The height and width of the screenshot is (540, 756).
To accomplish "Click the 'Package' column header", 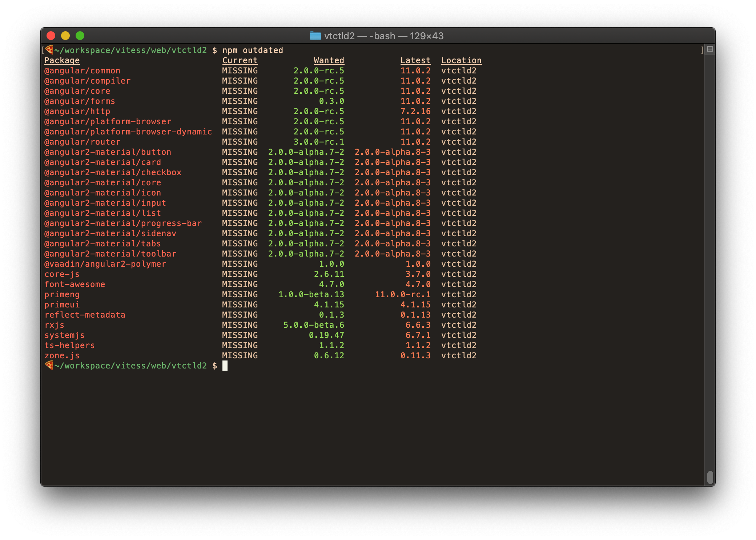I will [62, 60].
